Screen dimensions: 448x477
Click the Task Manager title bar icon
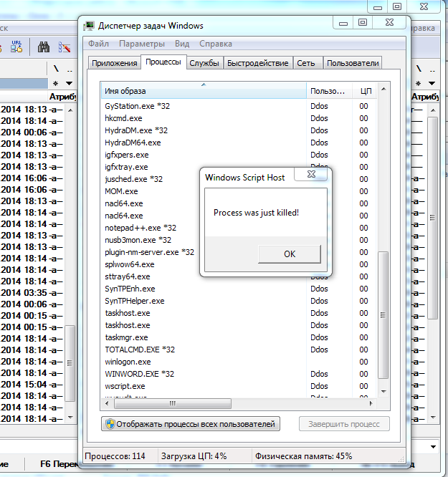pyautogui.click(x=89, y=26)
